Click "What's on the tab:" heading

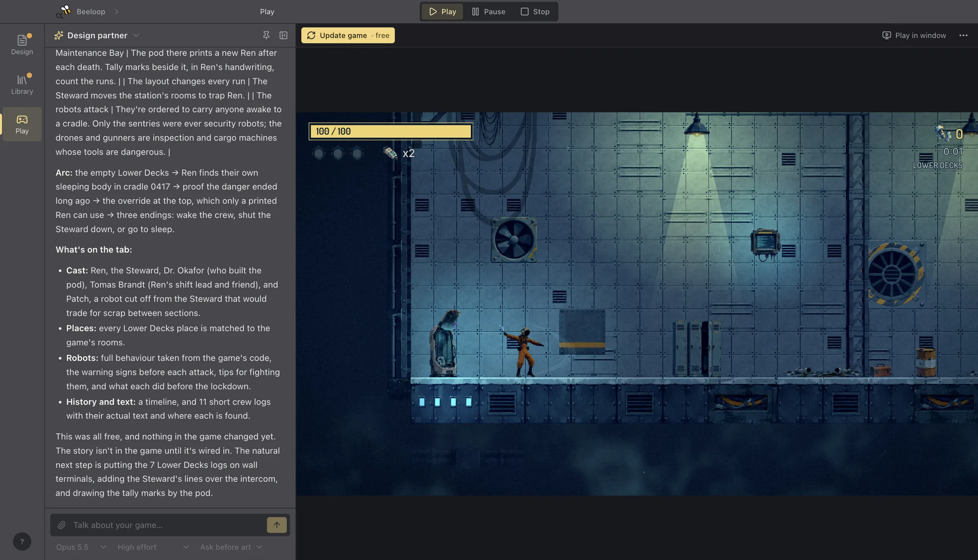click(x=94, y=250)
